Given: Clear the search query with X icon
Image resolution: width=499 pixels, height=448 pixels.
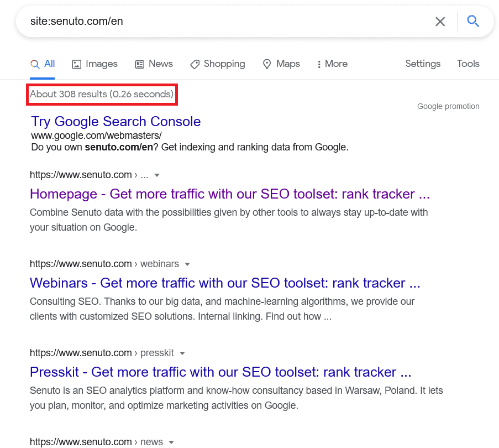Looking at the screenshot, I should [440, 22].
